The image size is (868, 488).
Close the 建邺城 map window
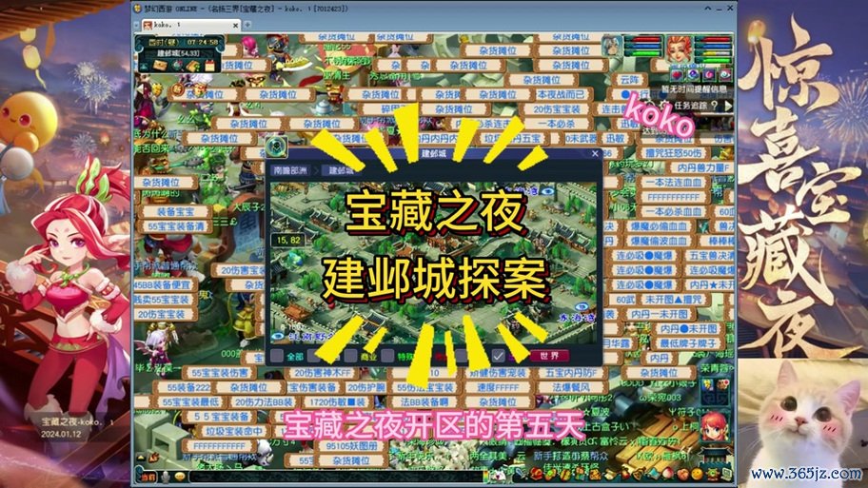(595, 154)
